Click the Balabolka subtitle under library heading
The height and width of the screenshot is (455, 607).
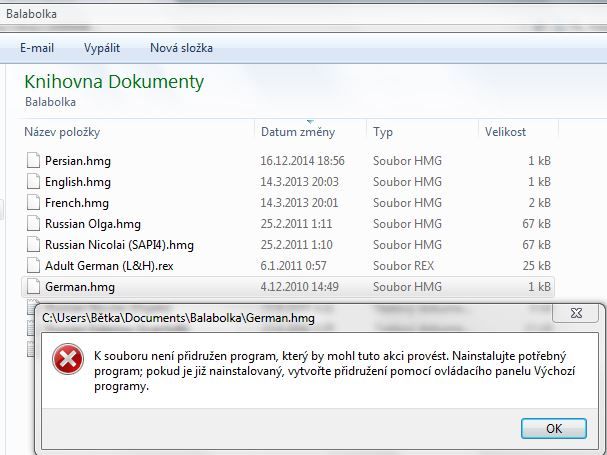point(50,102)
